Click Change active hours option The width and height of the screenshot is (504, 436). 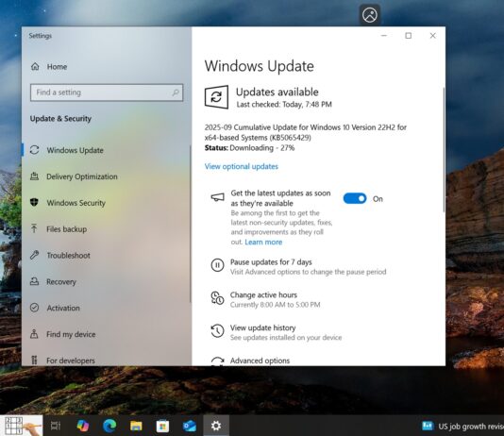click(x=263, y=295)
